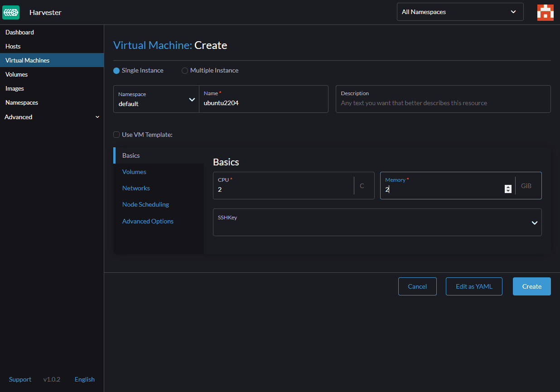Cancel the virtual machine creation
560x392 pixels.
coord(417,286)
